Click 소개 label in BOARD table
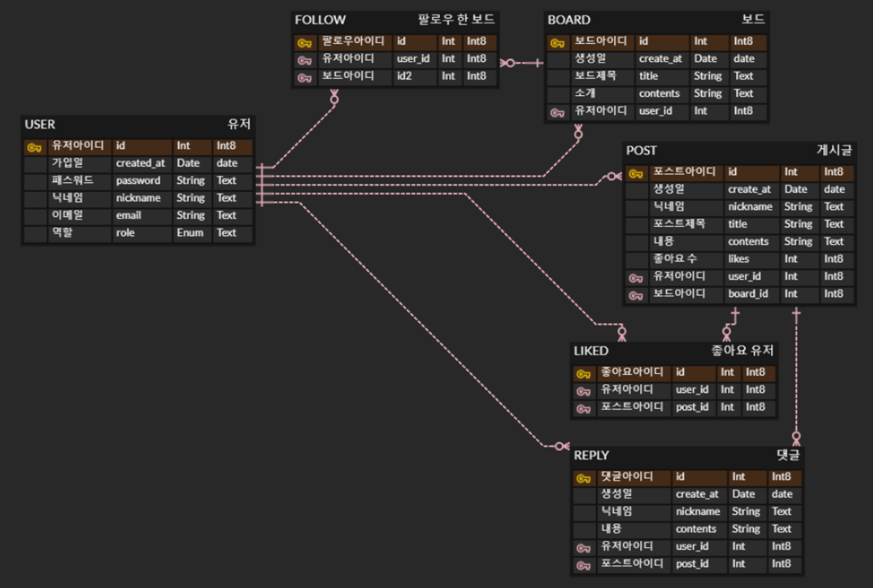The width and height of the screenshot is (873, 588). coord(585,93)
